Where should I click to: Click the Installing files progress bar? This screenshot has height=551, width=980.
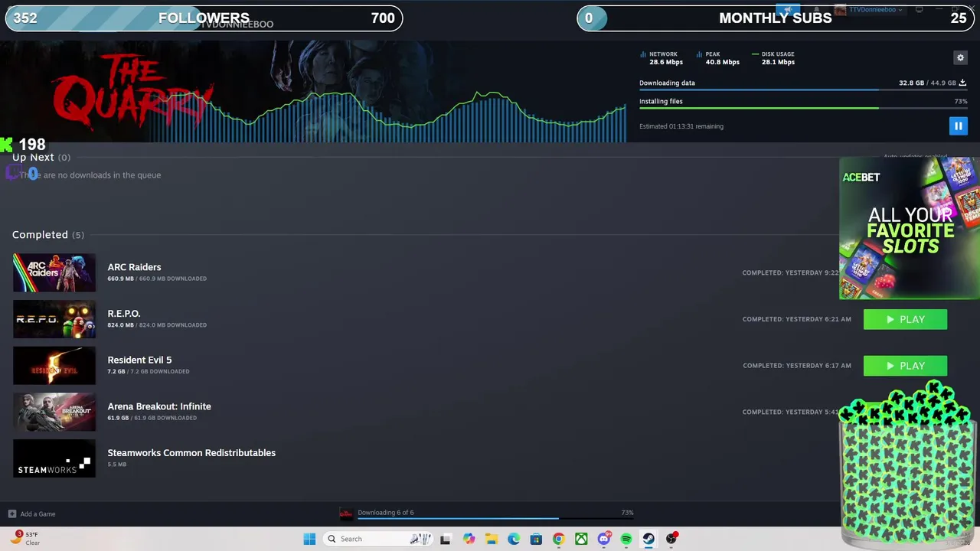click(803, 108)
